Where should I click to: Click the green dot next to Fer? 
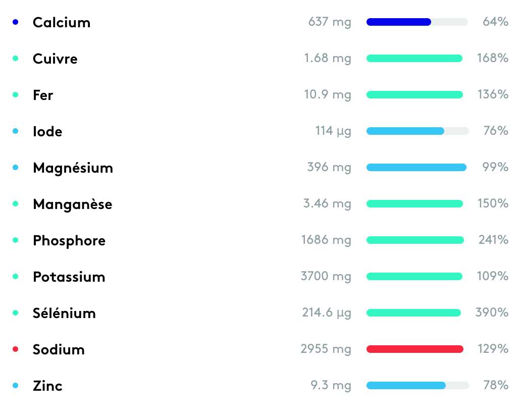coord(15,95)
